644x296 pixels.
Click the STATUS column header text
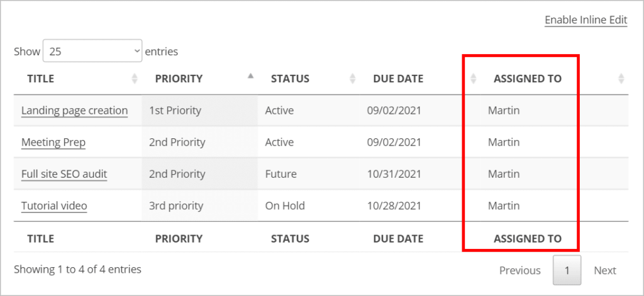click(x=290, y=79)
